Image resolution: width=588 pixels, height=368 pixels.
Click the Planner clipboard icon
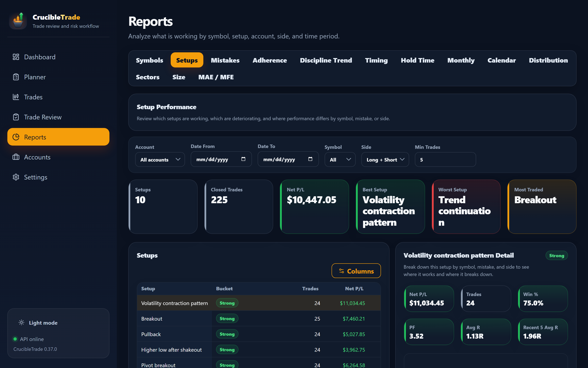16,77
